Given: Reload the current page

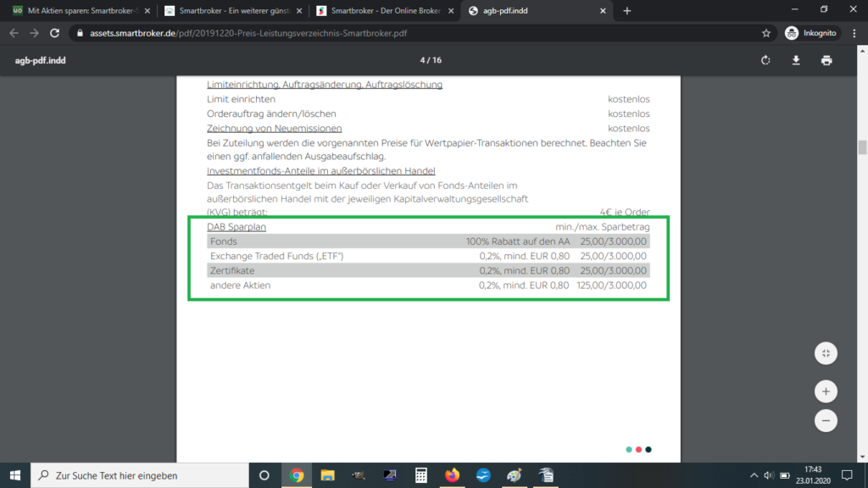Looking at the screenshot, I should (x=54, y=33).
